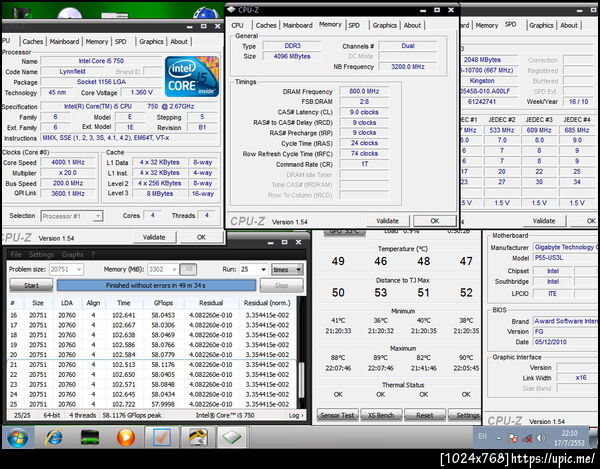
Task: Click BIOS date 05/12/2010 field
Action: pos(565,342)
